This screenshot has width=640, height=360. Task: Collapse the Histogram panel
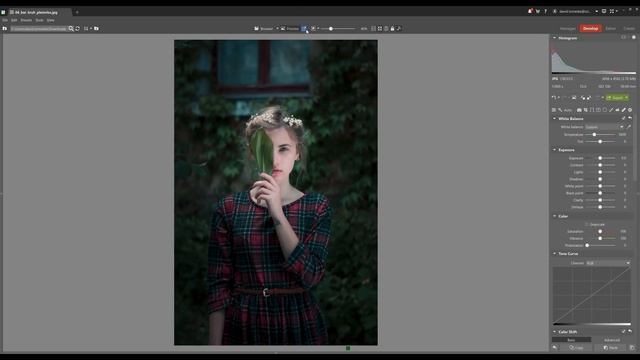point(554,38)
